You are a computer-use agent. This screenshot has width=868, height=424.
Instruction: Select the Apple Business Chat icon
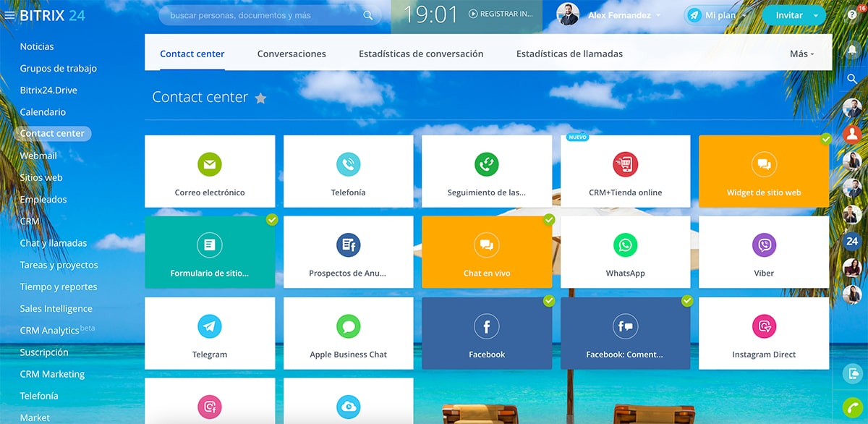click(348, 326)
